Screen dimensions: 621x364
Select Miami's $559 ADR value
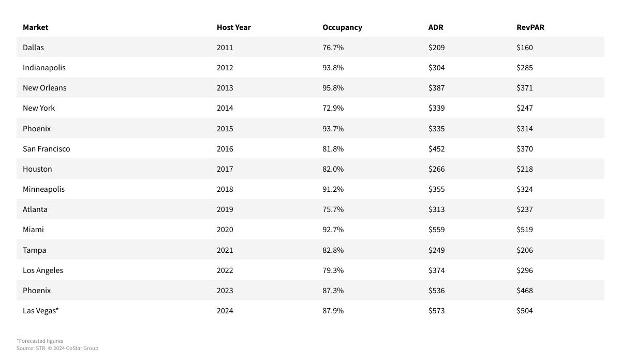coord(436,230)
